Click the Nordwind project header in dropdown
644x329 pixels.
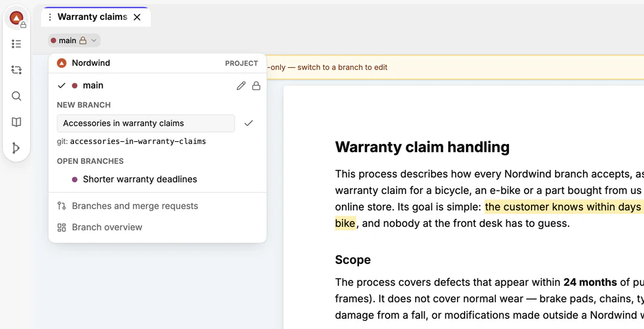coord(158,63)
